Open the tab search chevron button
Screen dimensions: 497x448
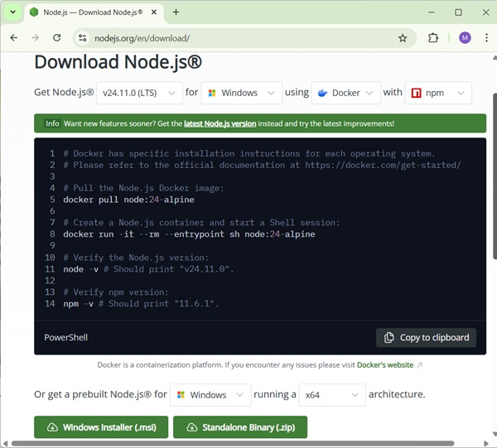pos(13,12)
